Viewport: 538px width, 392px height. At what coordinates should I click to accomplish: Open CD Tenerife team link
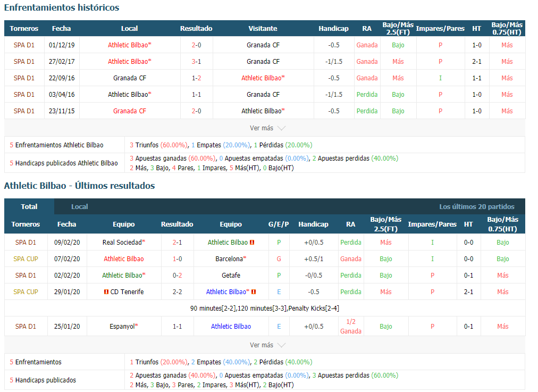[127, 292]
